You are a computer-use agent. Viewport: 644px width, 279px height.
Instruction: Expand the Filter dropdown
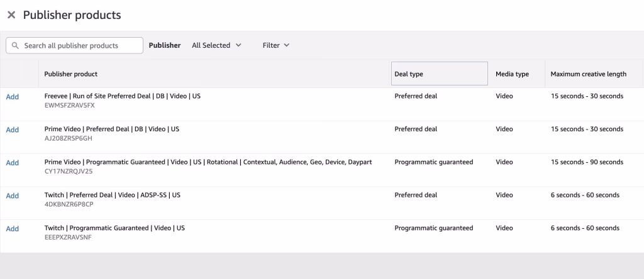tap(276, 45)
